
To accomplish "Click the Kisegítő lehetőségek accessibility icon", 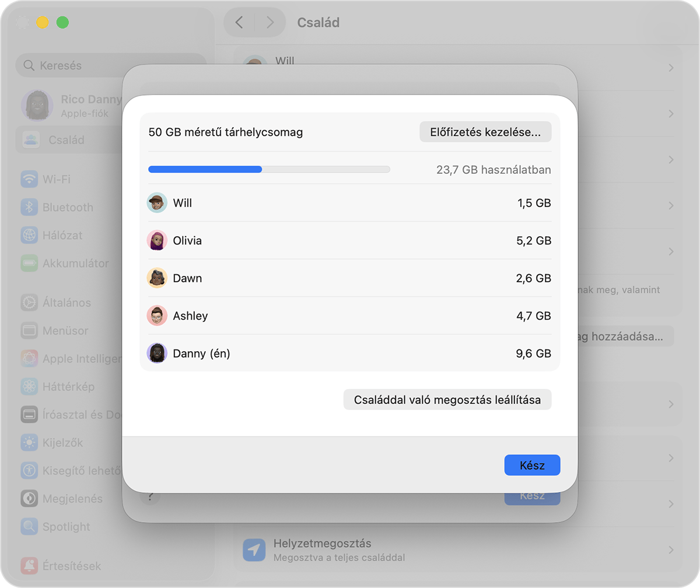I will click(29, 471).
